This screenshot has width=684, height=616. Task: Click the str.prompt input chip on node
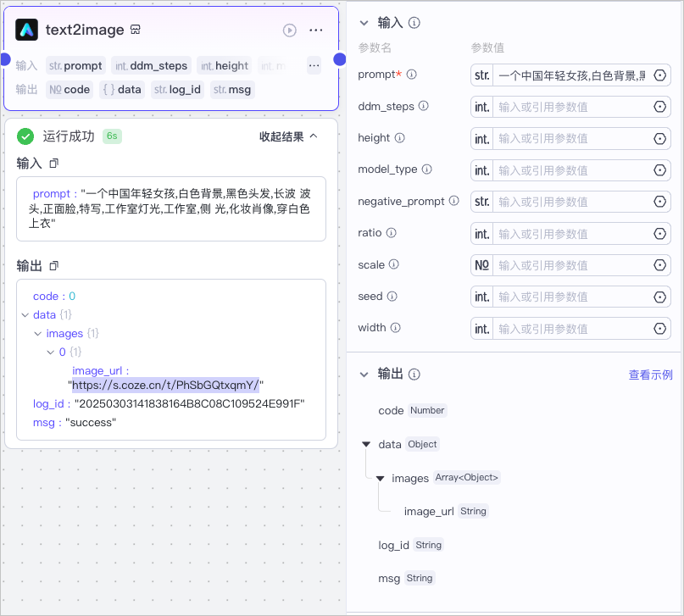coord(75,66)
